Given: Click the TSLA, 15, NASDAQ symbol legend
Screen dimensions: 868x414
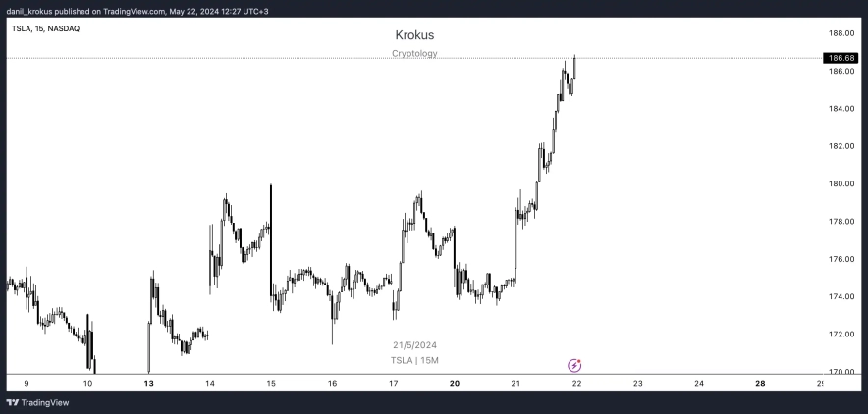Looking at the screenshot, I should (45, 28).
